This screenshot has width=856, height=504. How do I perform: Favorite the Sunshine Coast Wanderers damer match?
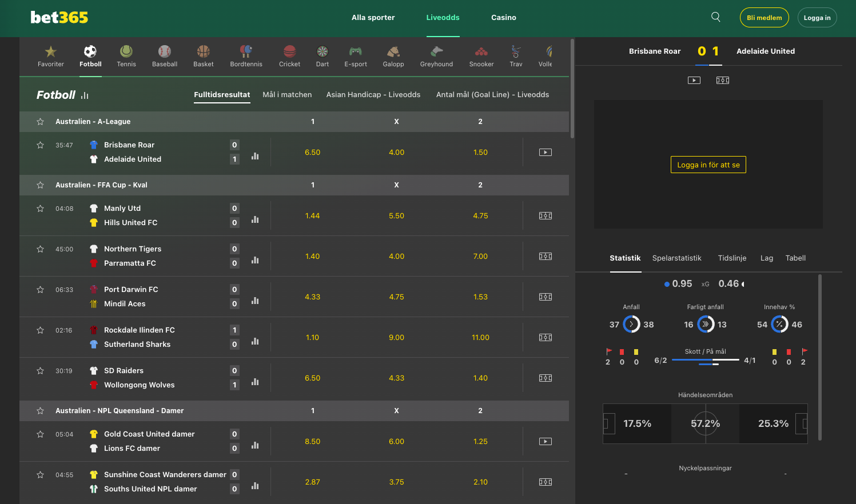40,474
